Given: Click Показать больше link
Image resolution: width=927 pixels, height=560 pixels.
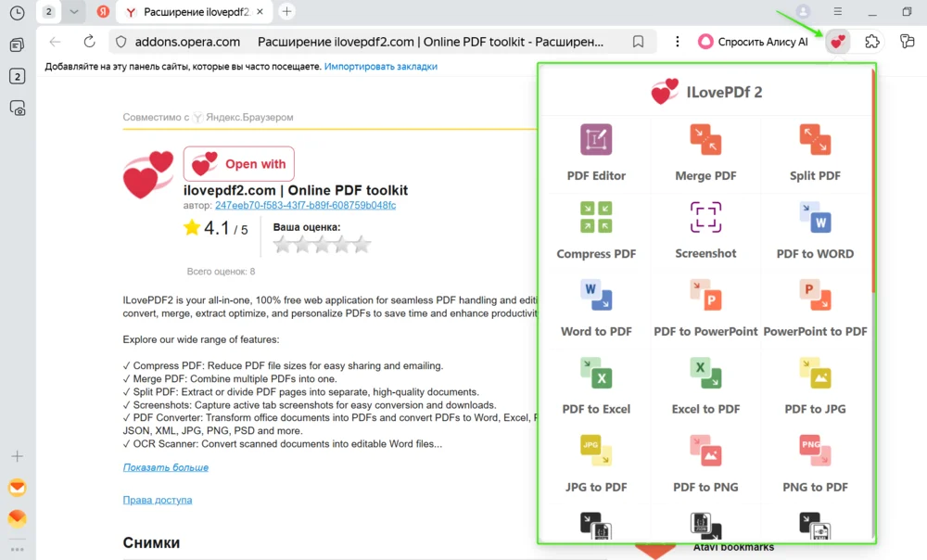Looking at the screenshot, I should pyautogui.click(x=166, y=467).
